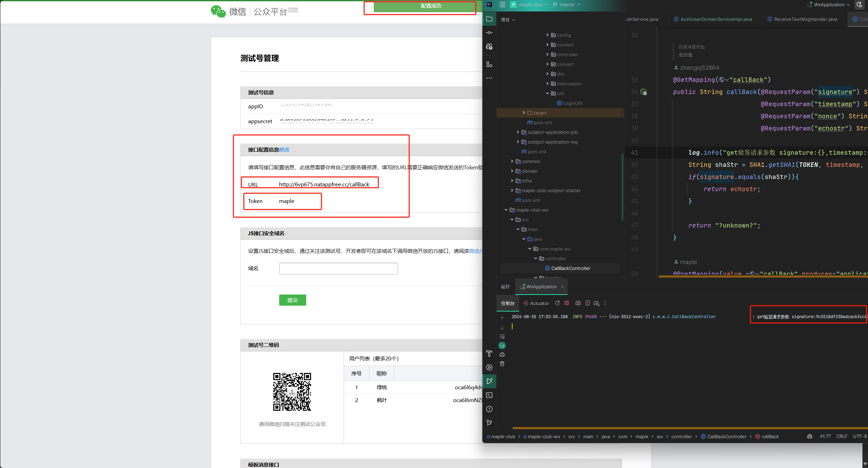Select the 控制台 console tab
This screenshot has width=868, height=468.
pyautogui.click(x=508, y=303)
